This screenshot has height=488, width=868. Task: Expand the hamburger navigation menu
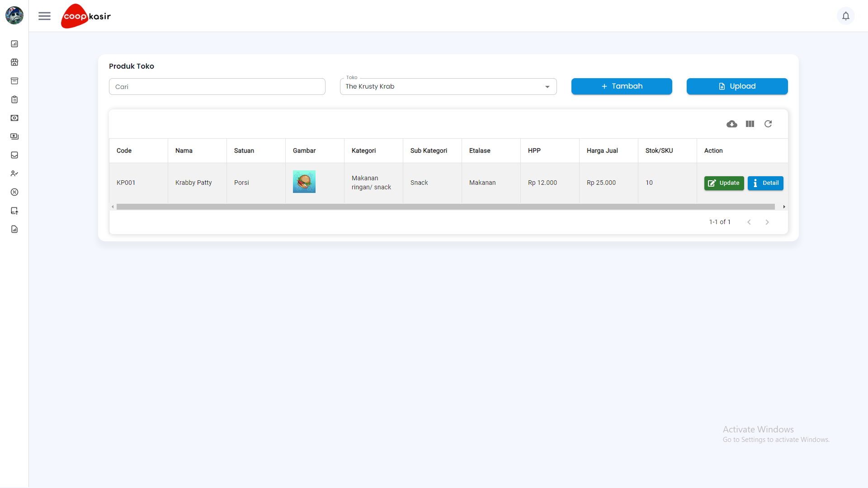coord(44,16)
